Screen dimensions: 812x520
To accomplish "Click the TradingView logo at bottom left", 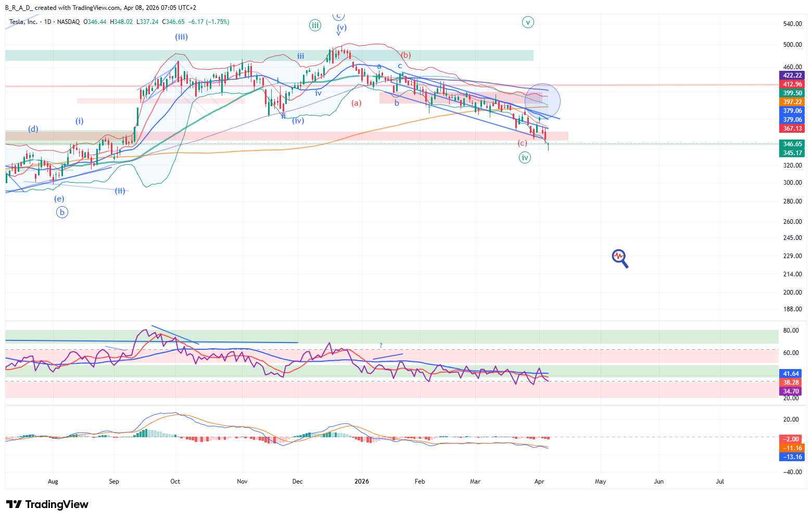I will click(x=47, y=504).
